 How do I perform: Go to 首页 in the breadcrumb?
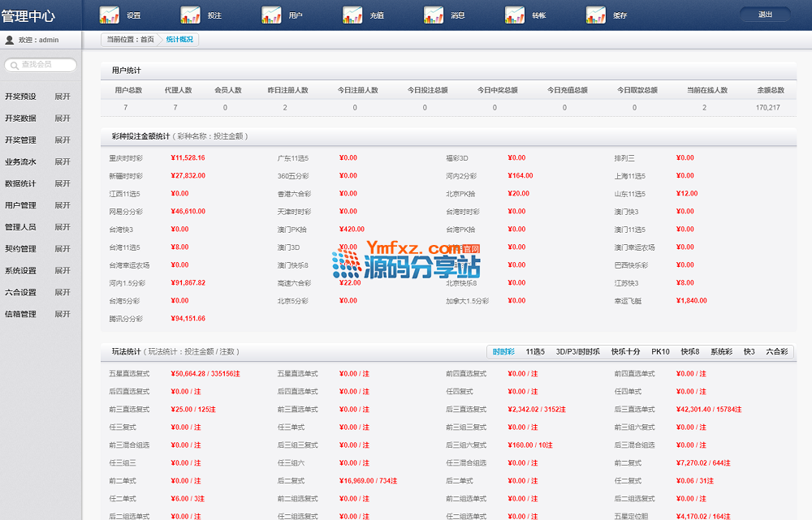pos(147,39)
